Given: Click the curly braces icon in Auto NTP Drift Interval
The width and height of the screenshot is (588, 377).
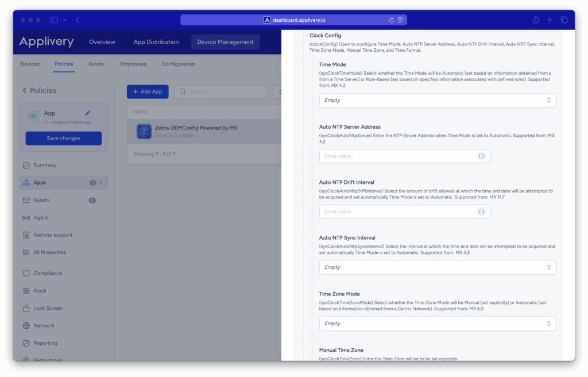Looking at the screenshot, I should 481,211.
